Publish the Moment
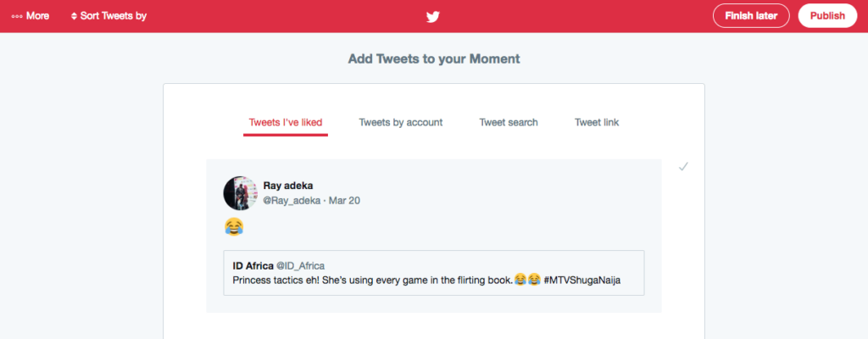Screen dimensions: 868x339 click(827, 16)
